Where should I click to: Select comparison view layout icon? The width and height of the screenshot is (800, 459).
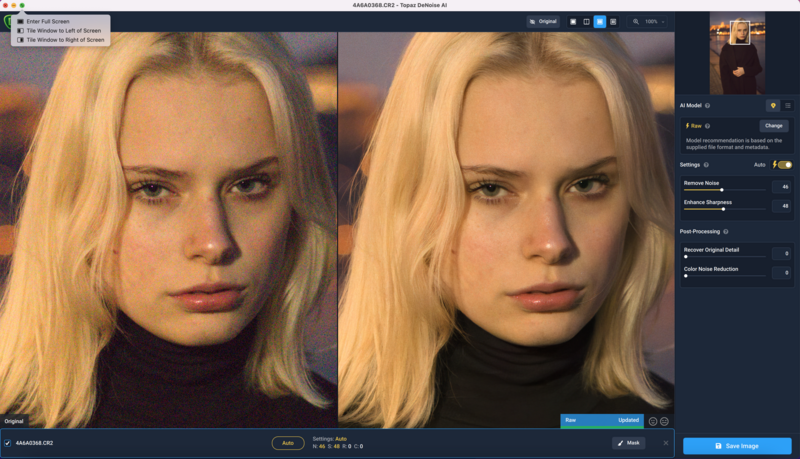tap(613, 21)
